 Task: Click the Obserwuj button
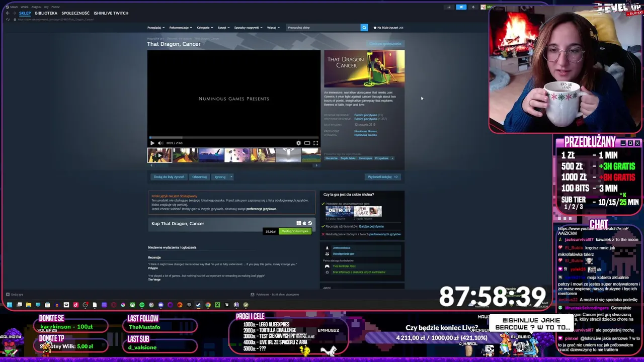[199, 177]
